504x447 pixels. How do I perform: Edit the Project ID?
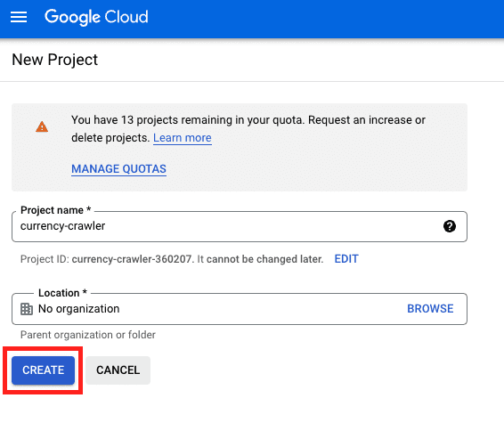(x=346, y=259)
